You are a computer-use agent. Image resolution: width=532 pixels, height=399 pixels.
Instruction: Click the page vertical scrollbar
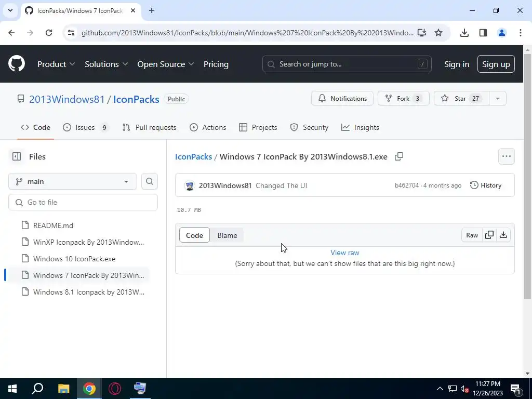coord(527,177)
